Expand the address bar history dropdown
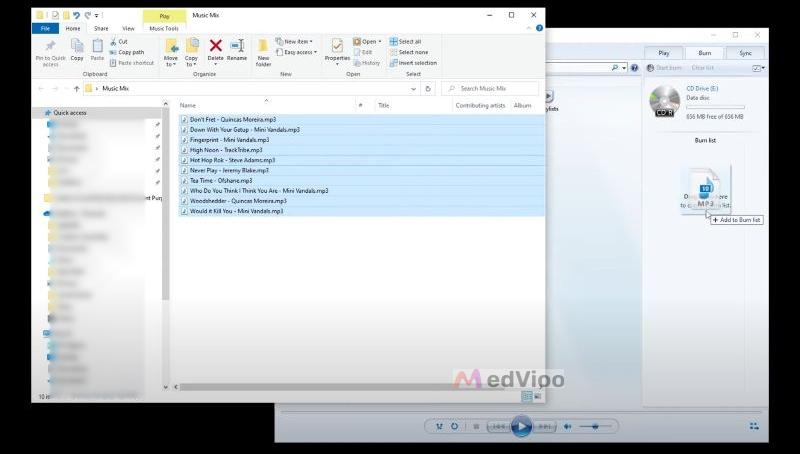The image size is (800, 454). tap(413, 89)
